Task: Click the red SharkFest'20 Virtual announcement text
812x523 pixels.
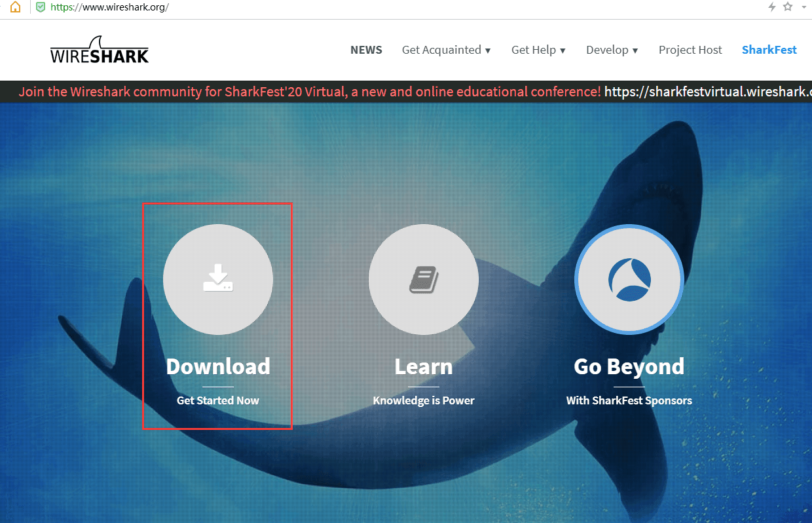Action: tap(310, 92)
